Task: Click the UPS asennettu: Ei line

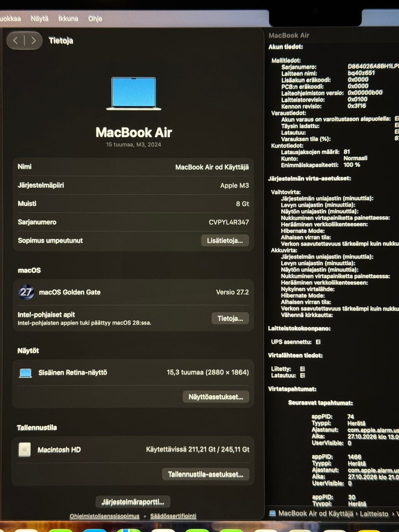Action: (x=296, y=342)
